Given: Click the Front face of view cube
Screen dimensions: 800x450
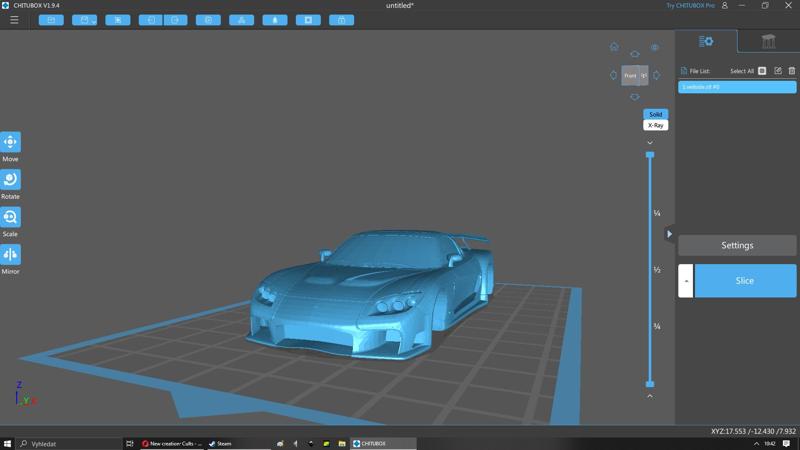Looking at the screenshot, I should pyautogui.click(x=630, y=76).
